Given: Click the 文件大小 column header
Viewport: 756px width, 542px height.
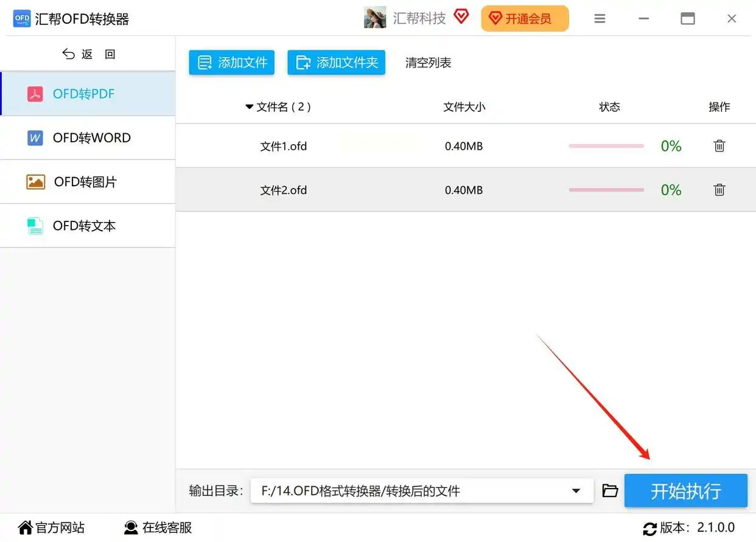Looking at the screenshot, I should (x=464, y=107).
